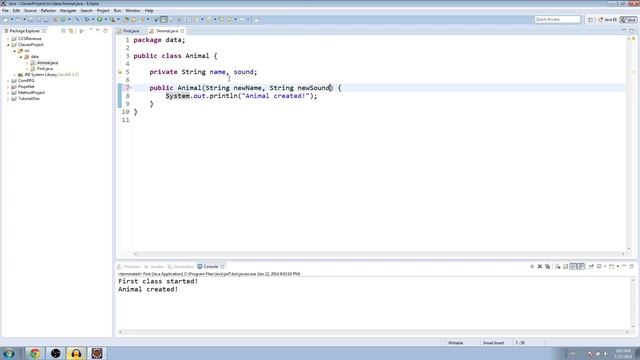
Task: Open the Navigate menu
Action: click(68, 11)
